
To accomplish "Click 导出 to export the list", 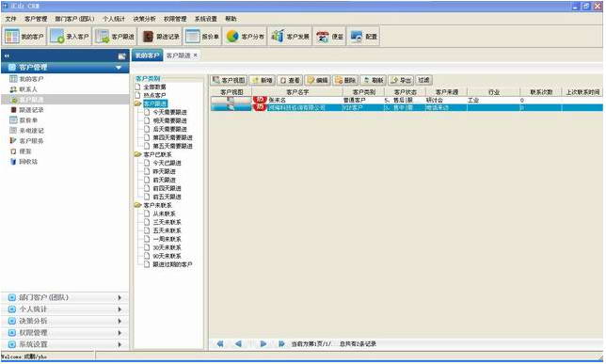I will click(x=401, y=80).
